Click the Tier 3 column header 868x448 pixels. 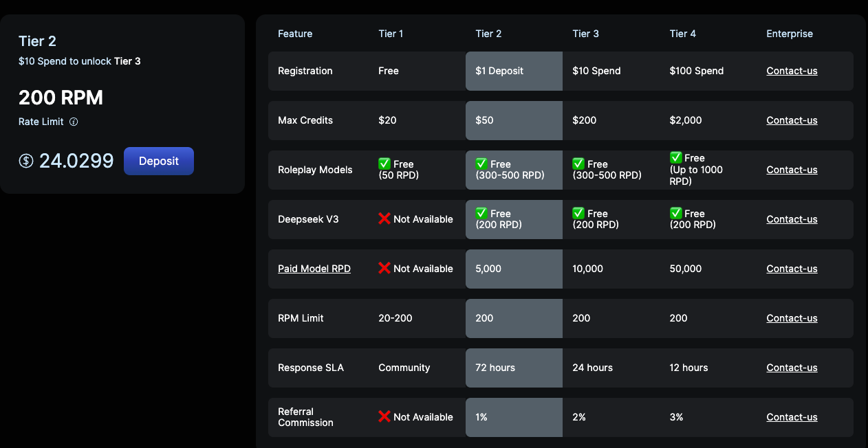(585, 34)
